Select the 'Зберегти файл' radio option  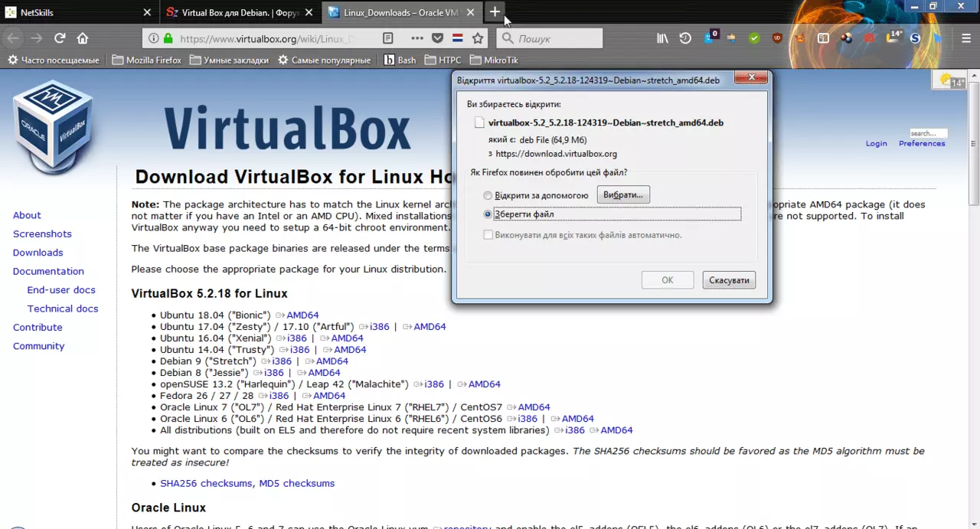click(x=488, y=214)
